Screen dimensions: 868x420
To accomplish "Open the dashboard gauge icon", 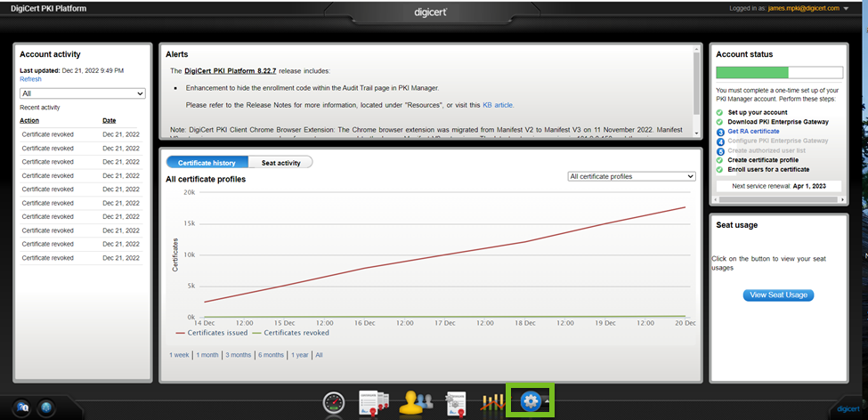I will [x=334, y=403].
